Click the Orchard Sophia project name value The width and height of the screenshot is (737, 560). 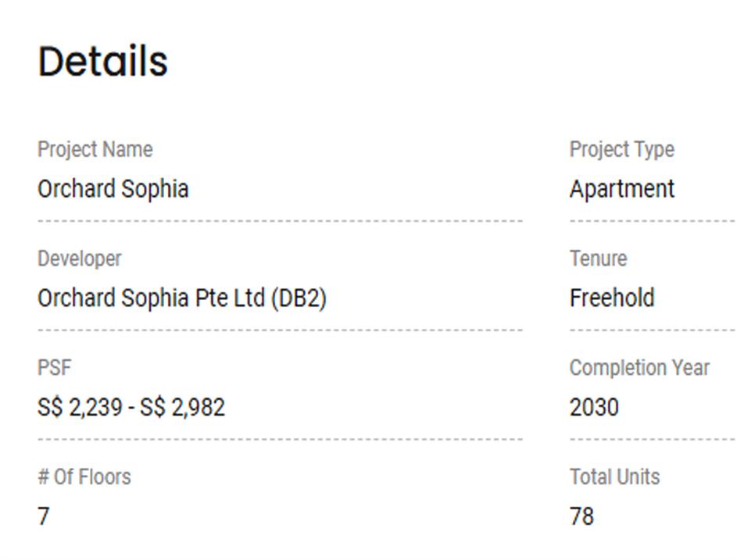point(113,189)
